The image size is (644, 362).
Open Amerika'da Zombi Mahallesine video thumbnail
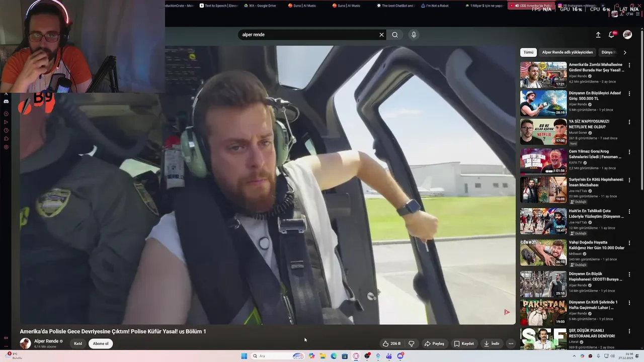pos(543,75)
